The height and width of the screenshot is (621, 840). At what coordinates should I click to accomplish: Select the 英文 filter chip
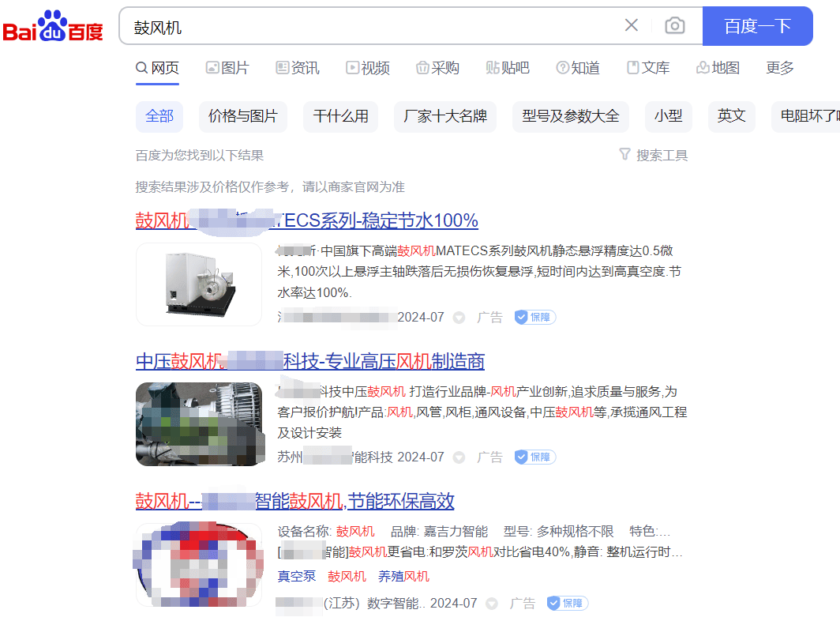click(732, 116)
